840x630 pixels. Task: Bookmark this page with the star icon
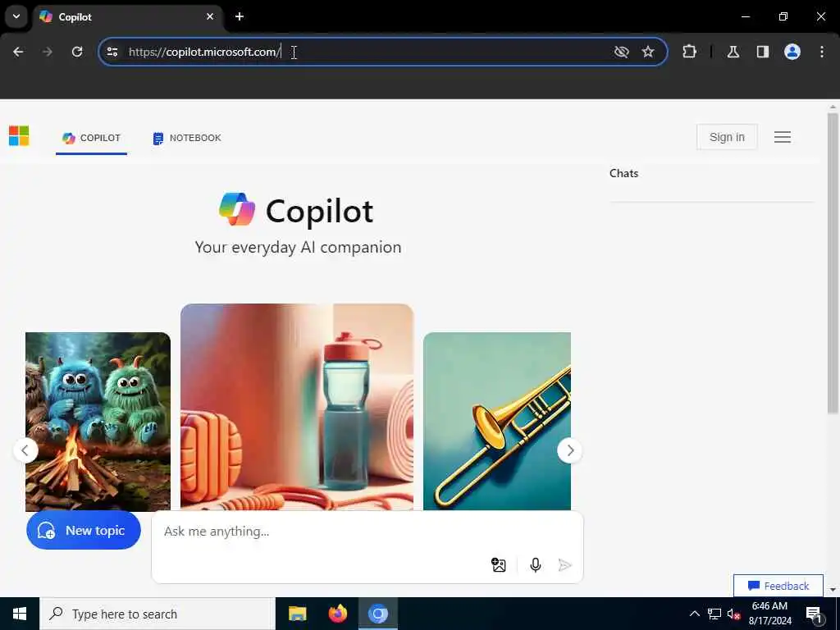(648, 52)
